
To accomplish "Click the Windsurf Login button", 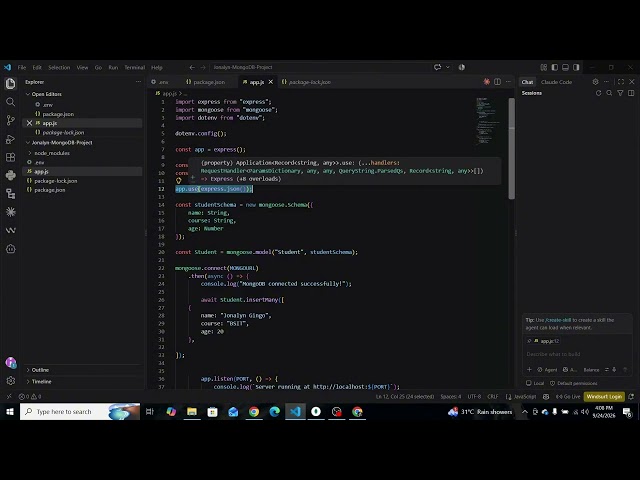I will 604,396.
